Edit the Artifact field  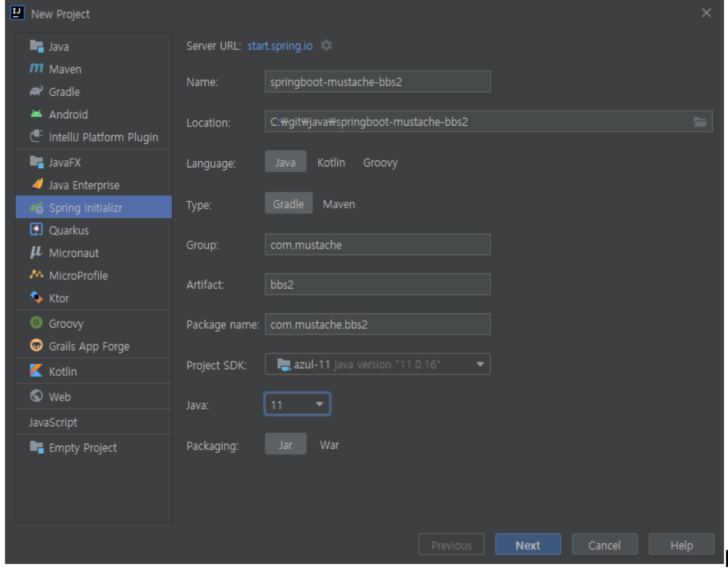click(x=378, y=284)
